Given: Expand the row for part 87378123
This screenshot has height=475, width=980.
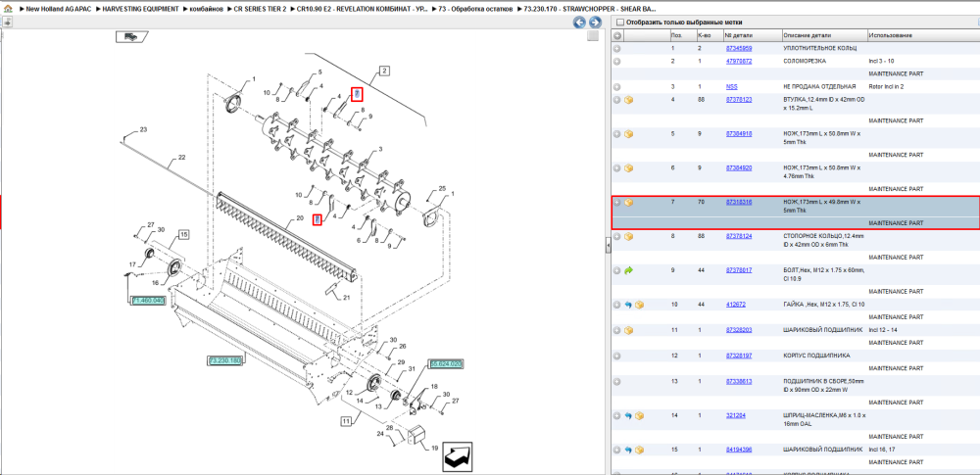Looking at the screenshot, I should pyautogui.click(x=616, y=100).
